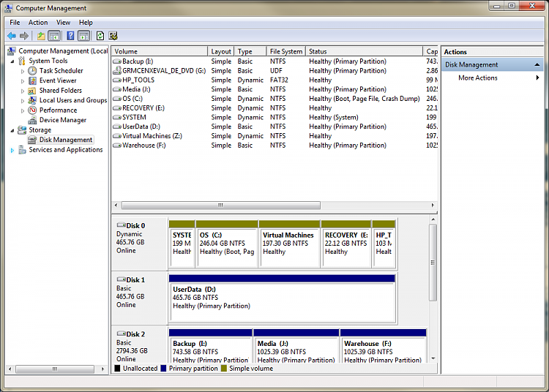Open the Help question-mark toolbar icon
This screenshot has width=549, height=392.
coord(70,36)
